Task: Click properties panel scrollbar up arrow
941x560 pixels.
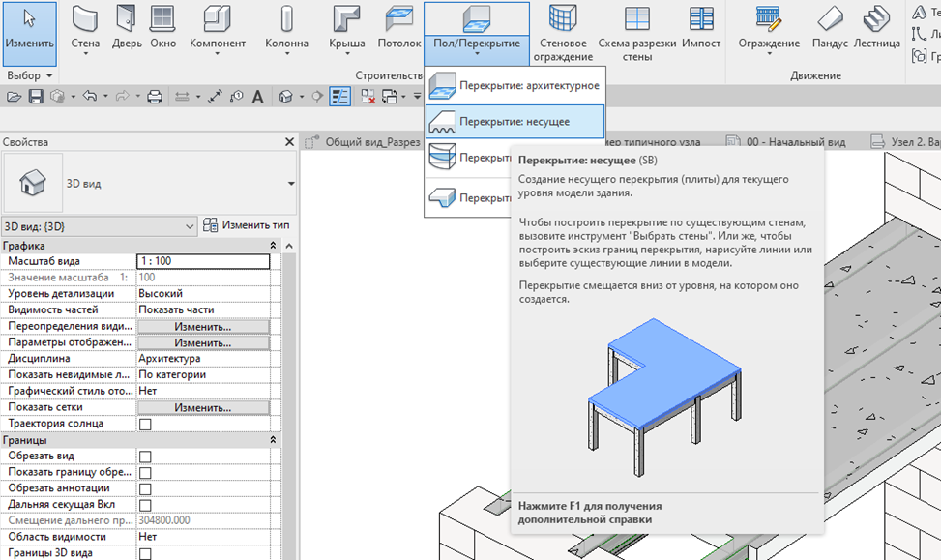Action: [x=289, y=246]
